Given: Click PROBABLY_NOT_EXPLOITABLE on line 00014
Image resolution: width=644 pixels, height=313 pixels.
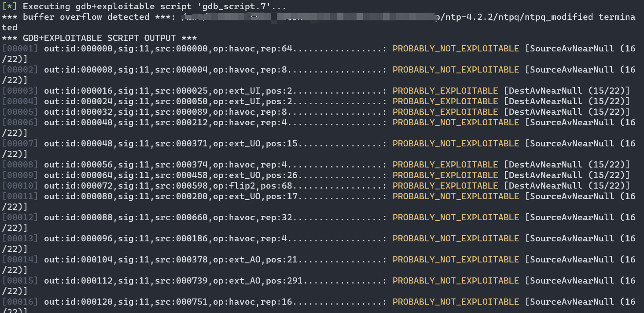Looking at the screenshot, I should pos(456,260).
